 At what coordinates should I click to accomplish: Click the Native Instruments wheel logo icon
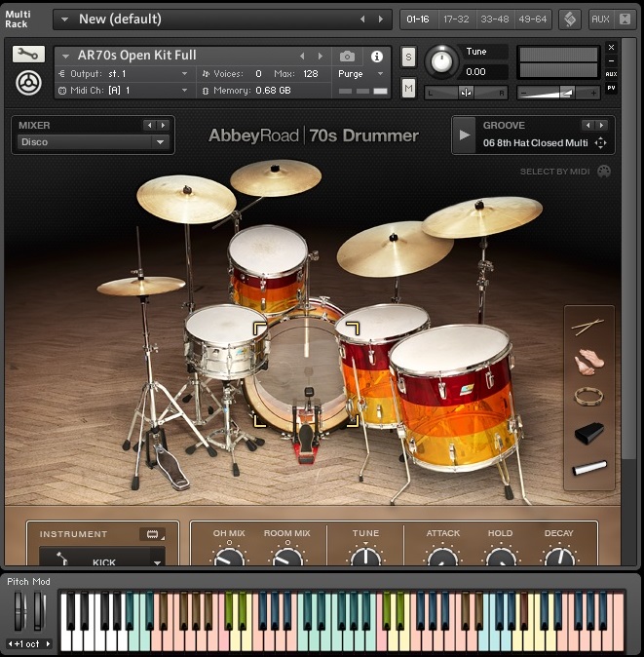[x=28, y=83]
